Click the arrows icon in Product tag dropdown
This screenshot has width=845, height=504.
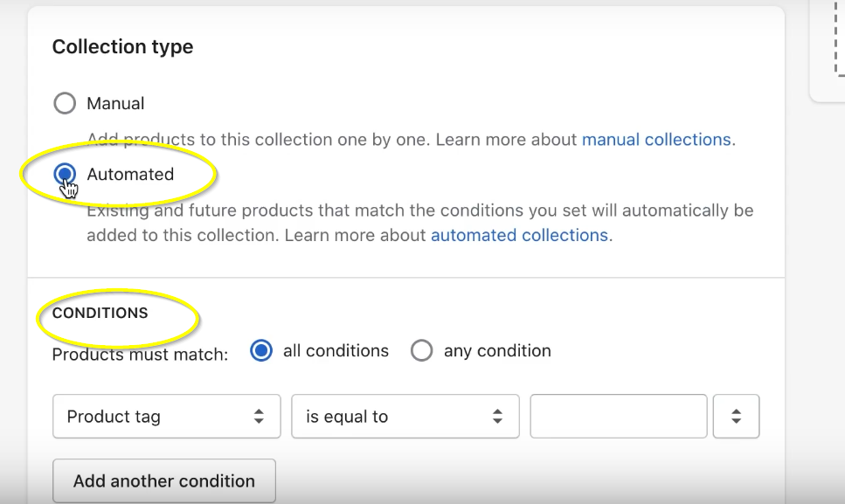[x=259, y=417]
